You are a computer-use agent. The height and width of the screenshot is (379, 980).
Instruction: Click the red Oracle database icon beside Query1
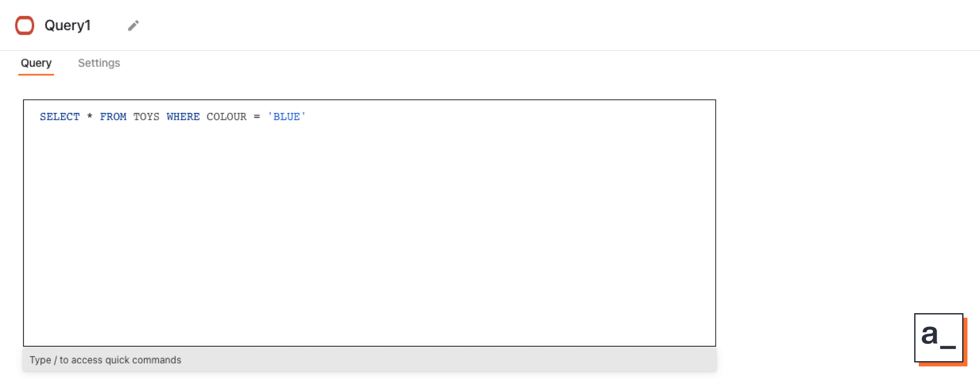(24, 25)
